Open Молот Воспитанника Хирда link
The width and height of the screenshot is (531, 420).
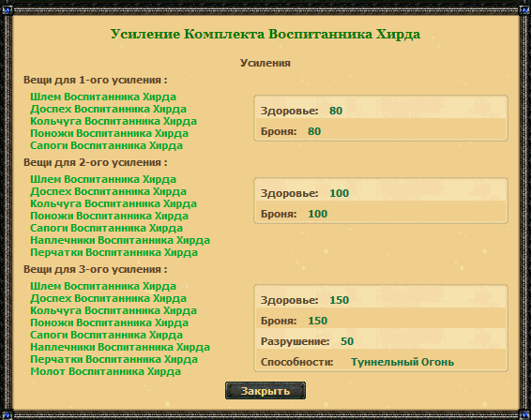(x=105, y=371)
